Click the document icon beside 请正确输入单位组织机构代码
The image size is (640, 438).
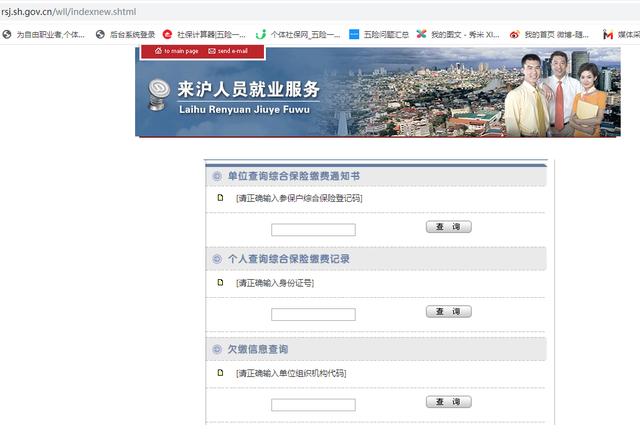tap(220, 373)
